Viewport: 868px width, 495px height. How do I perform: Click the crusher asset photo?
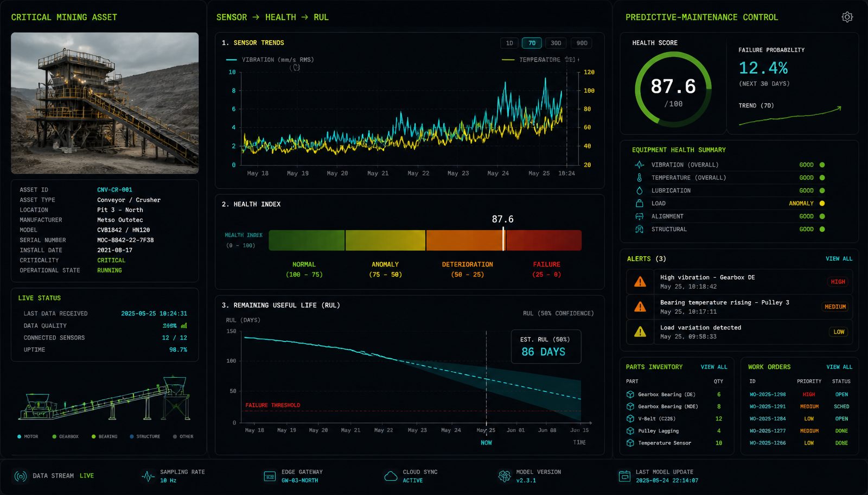(105, 103)
